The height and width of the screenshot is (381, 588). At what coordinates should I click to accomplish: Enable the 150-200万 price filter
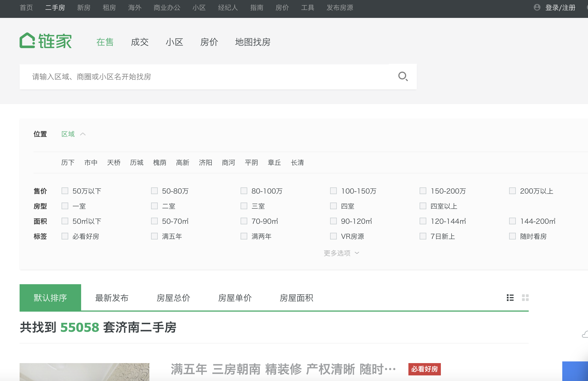click(423, 191)
